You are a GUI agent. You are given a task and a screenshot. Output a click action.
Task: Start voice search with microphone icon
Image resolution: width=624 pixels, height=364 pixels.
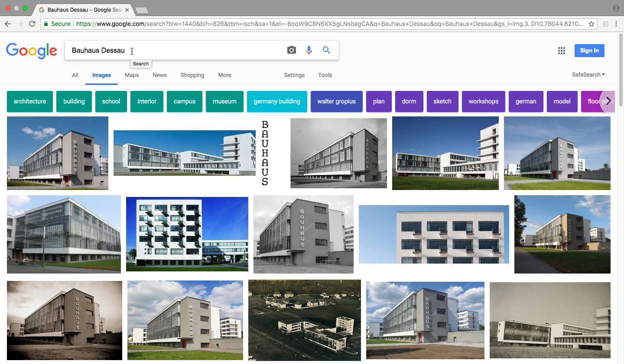(309, 50)
